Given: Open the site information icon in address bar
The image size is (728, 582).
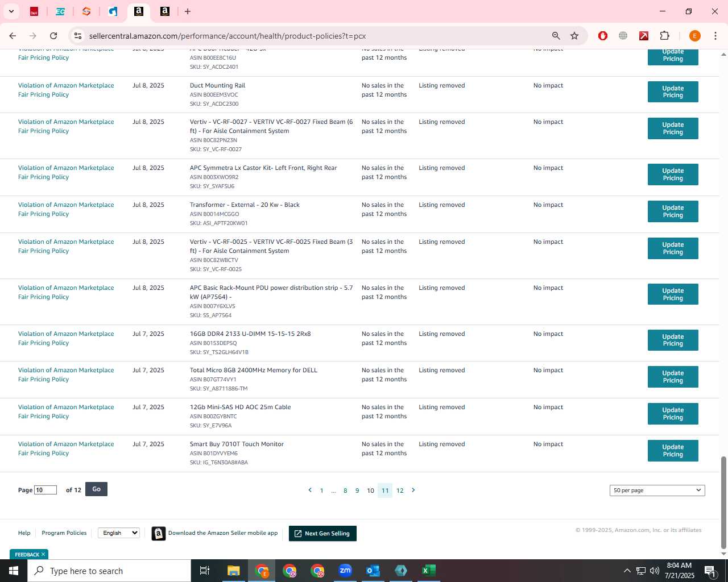Looking at the screenshot, I should [78, 36].
